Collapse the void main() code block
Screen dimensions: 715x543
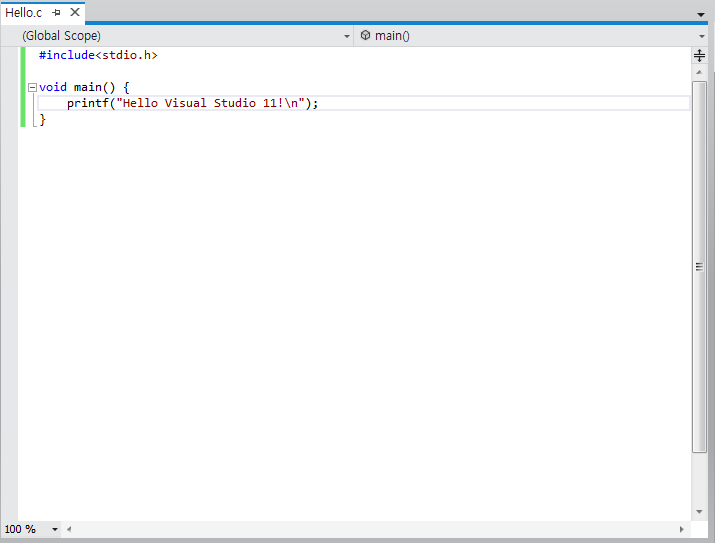click(x=32, y=87)
